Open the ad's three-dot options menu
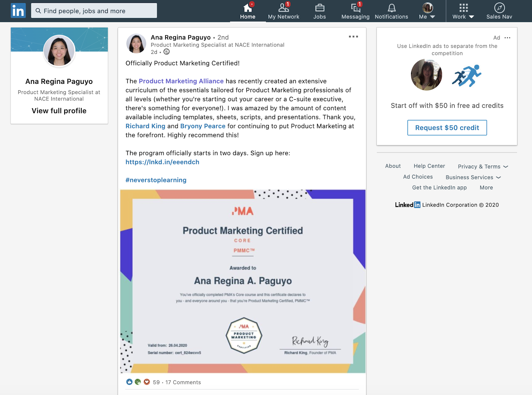The height and width of the screenshot is (395, 532). pyautogui.click(x=507, y=38)
